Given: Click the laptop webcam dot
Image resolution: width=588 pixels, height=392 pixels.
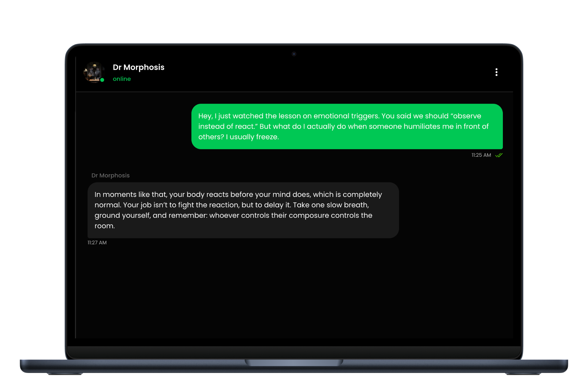Looking at the screenshot, I should (x=294, y=54).
